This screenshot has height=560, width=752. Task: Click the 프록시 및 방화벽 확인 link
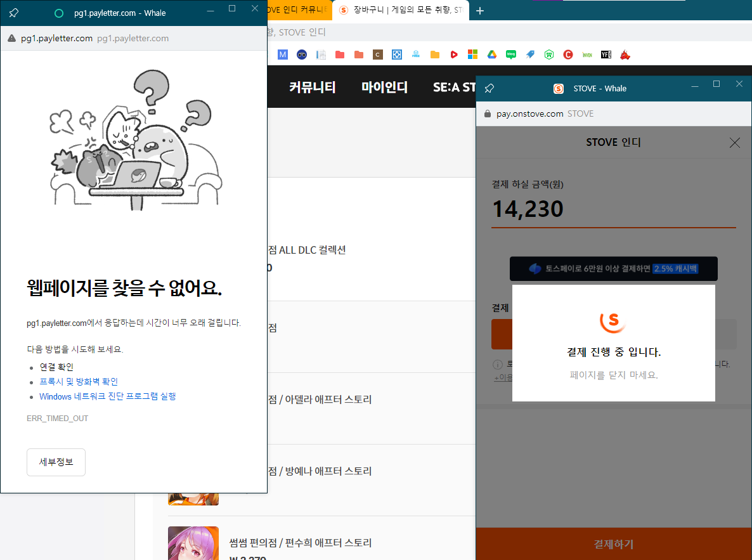tap(79, 382)
